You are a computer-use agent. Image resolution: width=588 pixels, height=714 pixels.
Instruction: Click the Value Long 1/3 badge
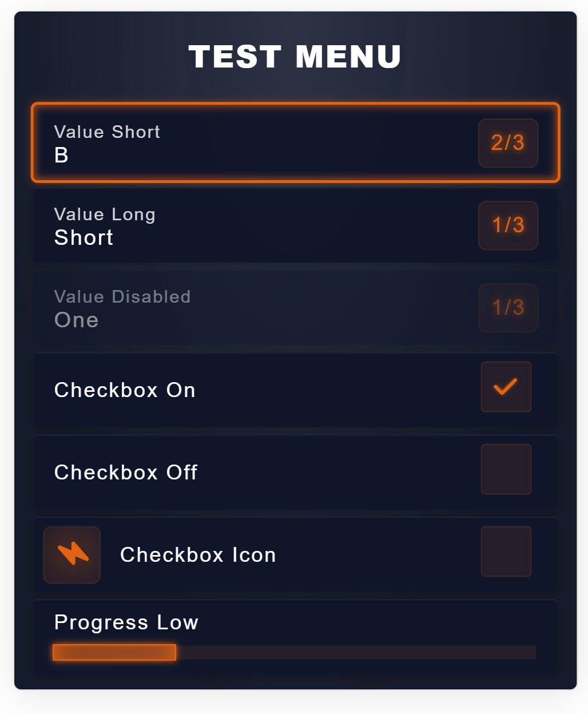pos(508,225)
